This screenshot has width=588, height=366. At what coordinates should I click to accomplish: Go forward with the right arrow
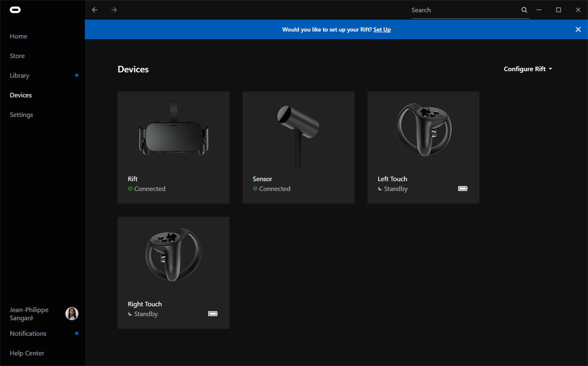(x=114, y=10)
